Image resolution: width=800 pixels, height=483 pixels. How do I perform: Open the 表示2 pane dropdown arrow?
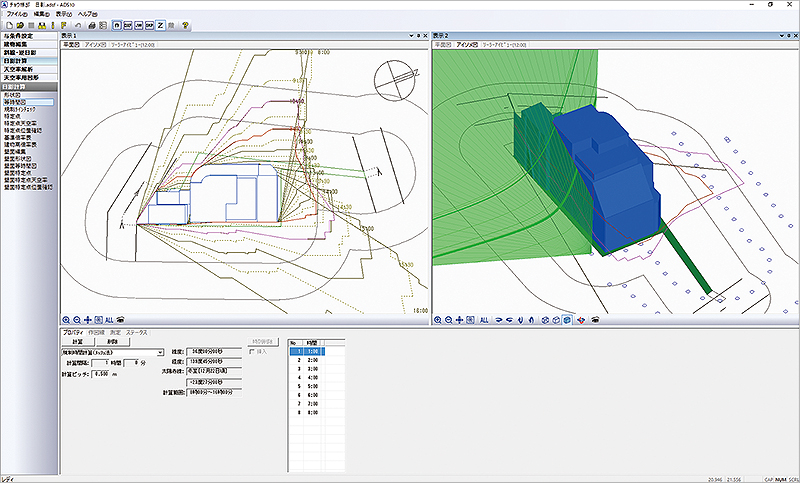pos(782,36)
